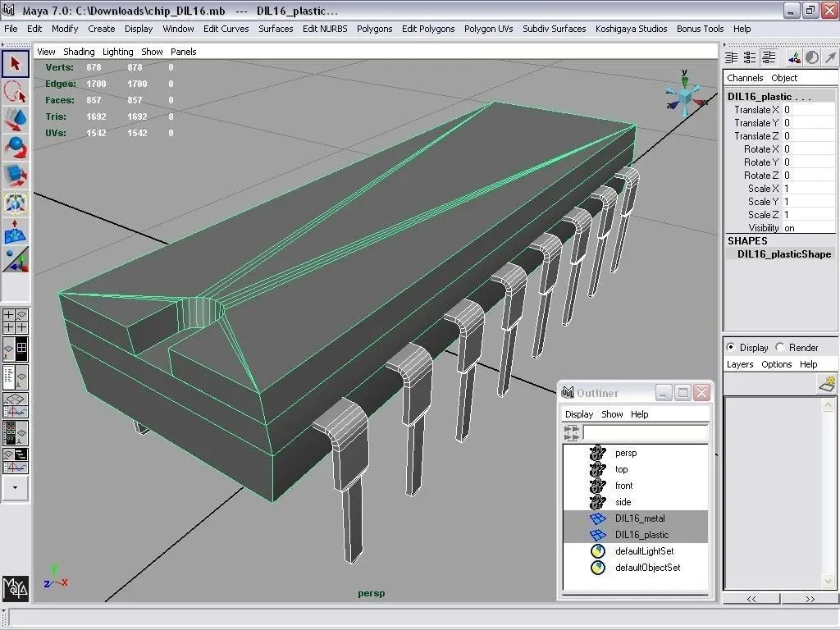Show the Channel Box/Layer Editor with the third sidebar icon
This screenshot has width=840, height=630.
pos(769,58)
